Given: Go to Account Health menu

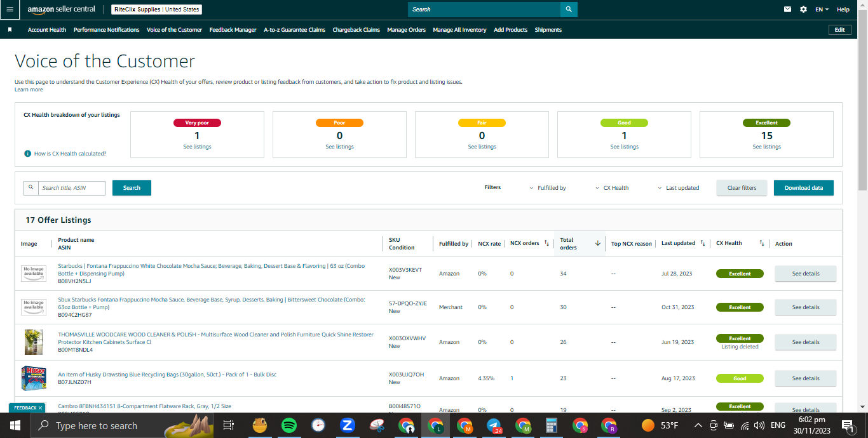Looking at the screenshot, I should coord(47,30).
